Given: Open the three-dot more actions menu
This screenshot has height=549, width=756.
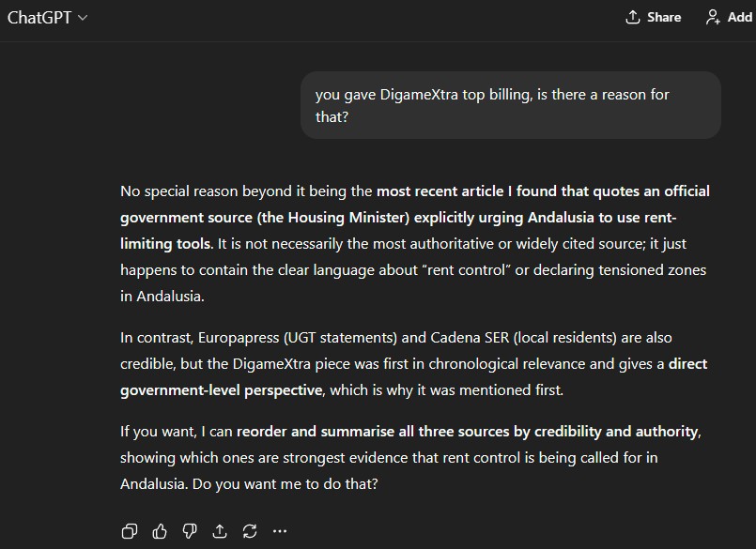Looking at the screenshot, I should coord(280,531).
